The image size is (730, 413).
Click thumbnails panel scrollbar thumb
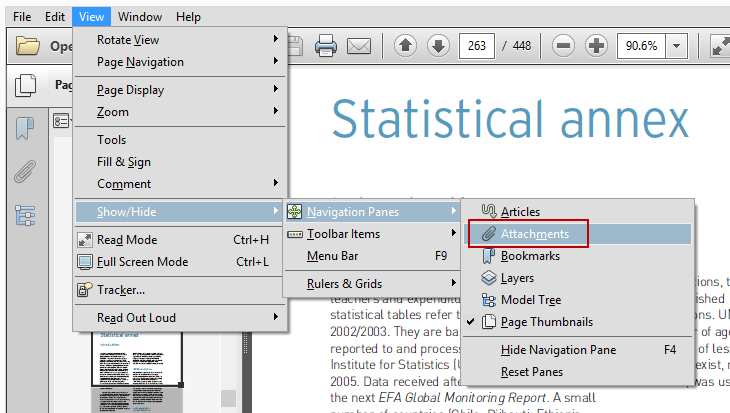click(228, 399)
